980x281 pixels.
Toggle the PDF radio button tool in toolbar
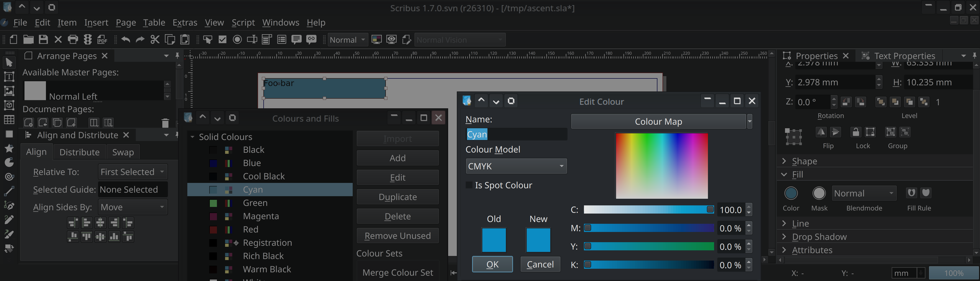coord(237,40)
